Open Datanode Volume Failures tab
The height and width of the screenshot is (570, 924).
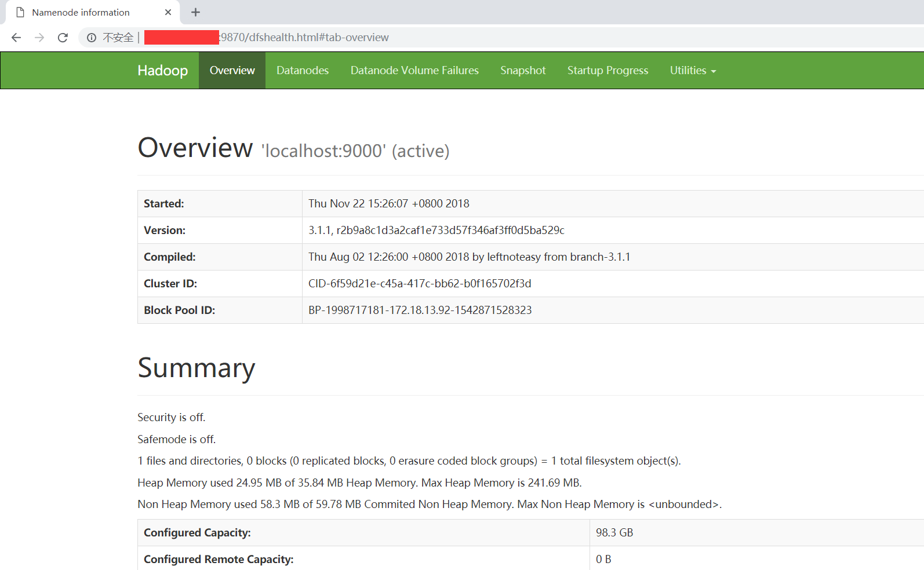pos(414,71)
